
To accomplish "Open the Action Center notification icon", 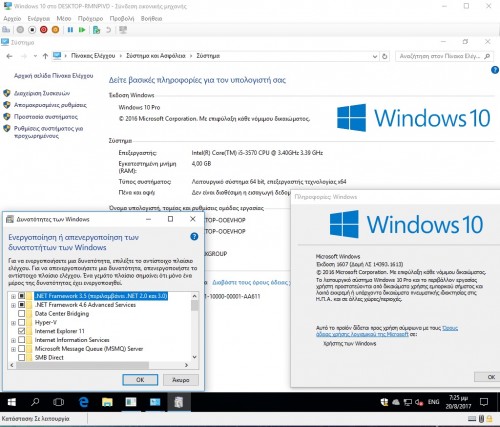I will 484,402.
